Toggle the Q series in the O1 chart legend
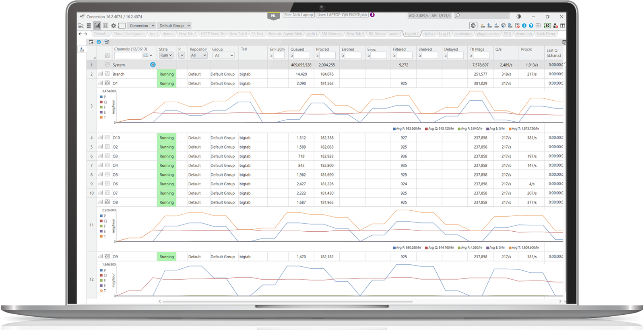The image size is (644, 330). (x=103, y=102)
